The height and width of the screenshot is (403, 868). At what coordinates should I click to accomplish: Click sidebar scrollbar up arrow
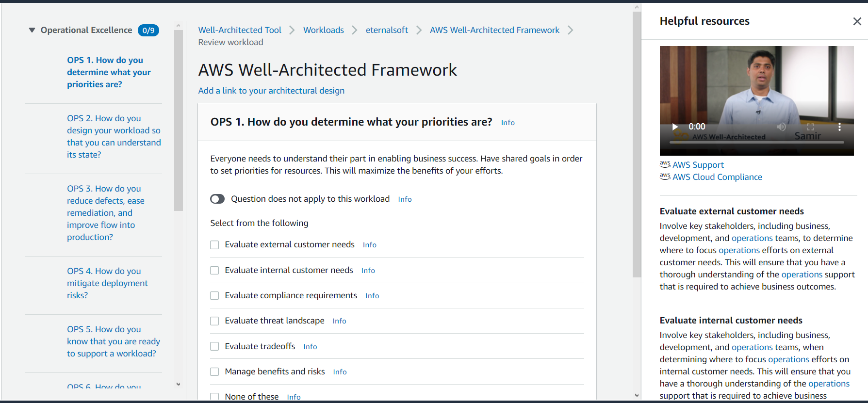point(178,25)
